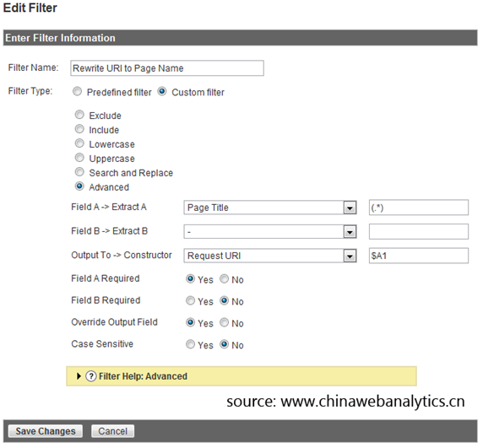Select the Custom filter radio button
Image resolution: width=483 pixels, height=448 pixels.
pos(162,91)
